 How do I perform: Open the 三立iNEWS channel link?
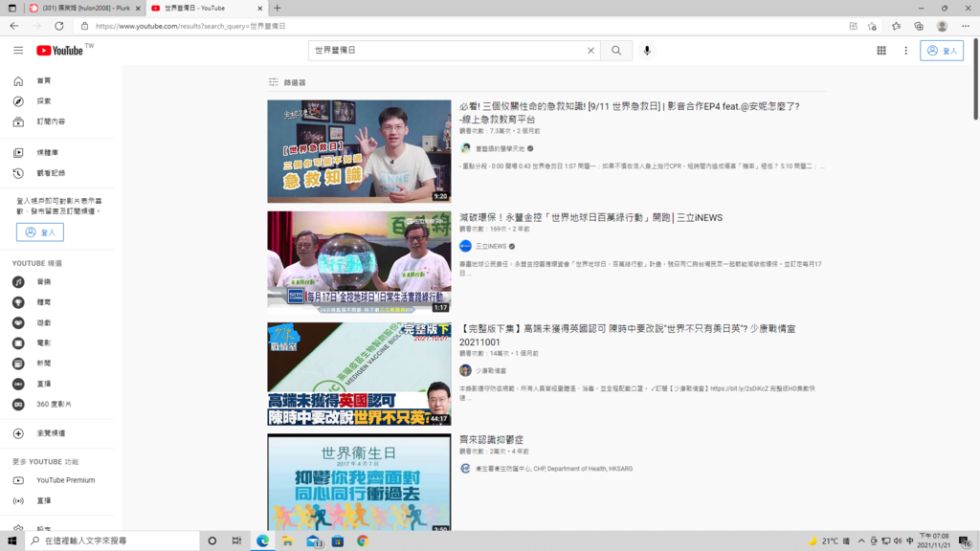pos(491,246)
